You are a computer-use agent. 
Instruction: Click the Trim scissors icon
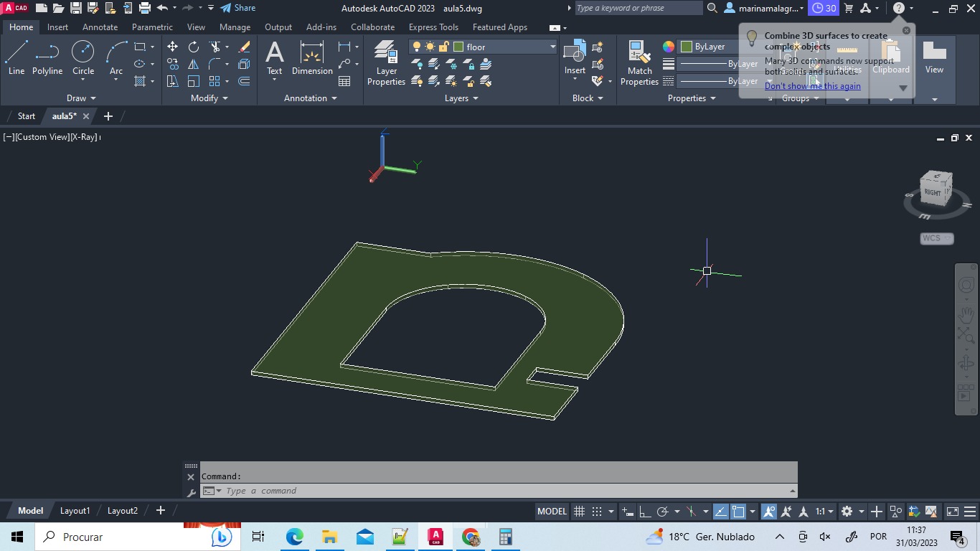pos(215,47)
